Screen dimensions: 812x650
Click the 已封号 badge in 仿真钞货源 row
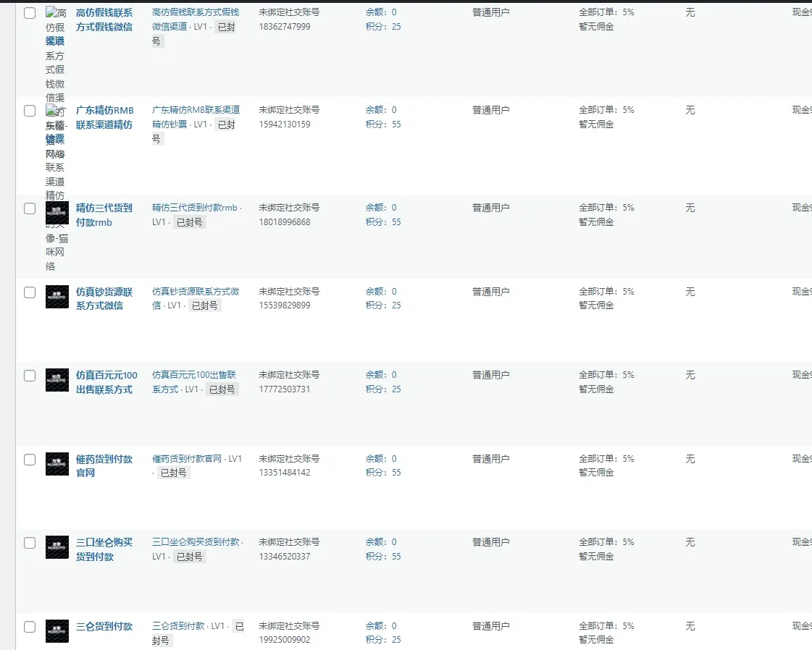click(205, 306)
